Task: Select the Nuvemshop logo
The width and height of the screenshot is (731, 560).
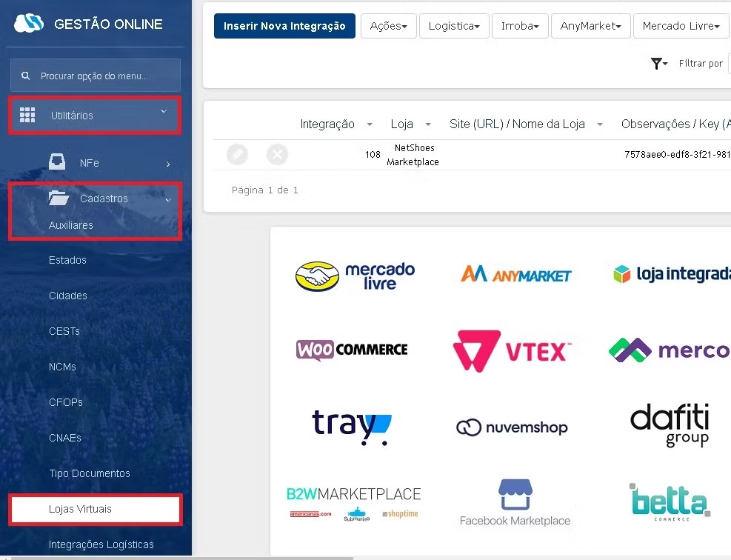Action: [x=512, y=427]
